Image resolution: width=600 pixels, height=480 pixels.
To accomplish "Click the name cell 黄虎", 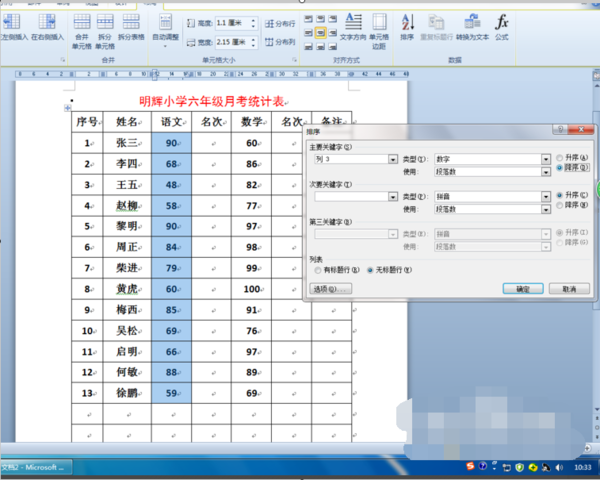I will coord(127,289).
